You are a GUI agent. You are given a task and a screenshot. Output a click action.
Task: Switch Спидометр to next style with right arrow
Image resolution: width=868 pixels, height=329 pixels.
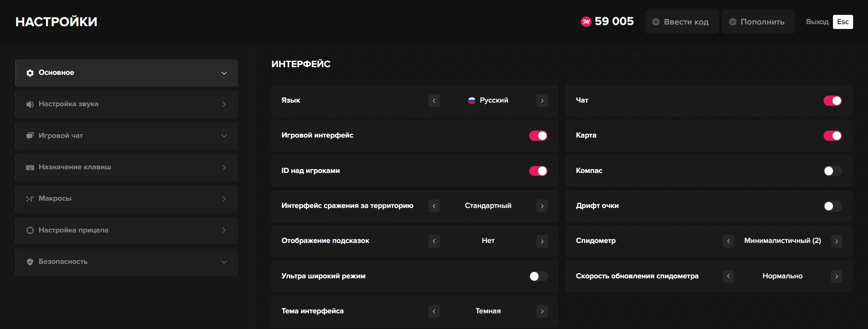pos(836,241)
